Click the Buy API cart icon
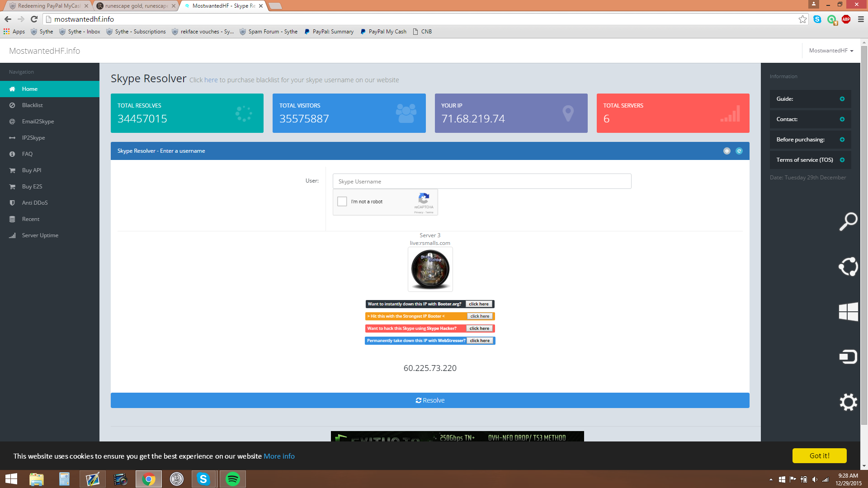Screen dimensions: 868x488 coord(12,170)
